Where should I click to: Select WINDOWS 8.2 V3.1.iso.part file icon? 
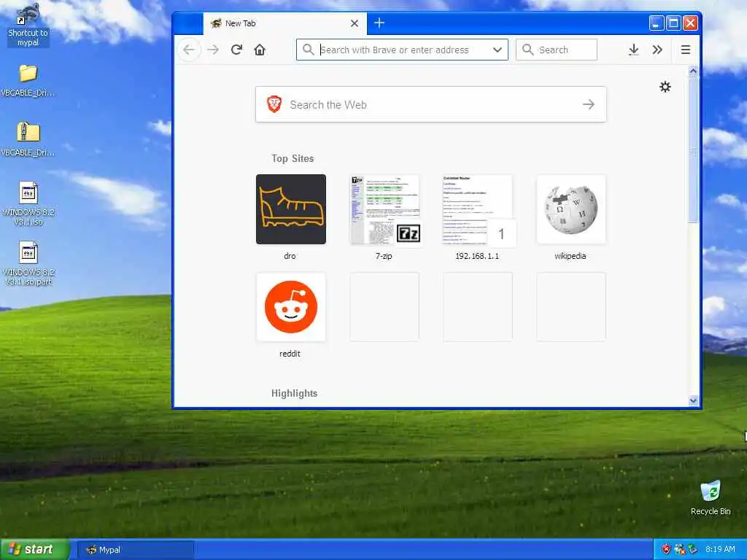(x=28, y=264)
